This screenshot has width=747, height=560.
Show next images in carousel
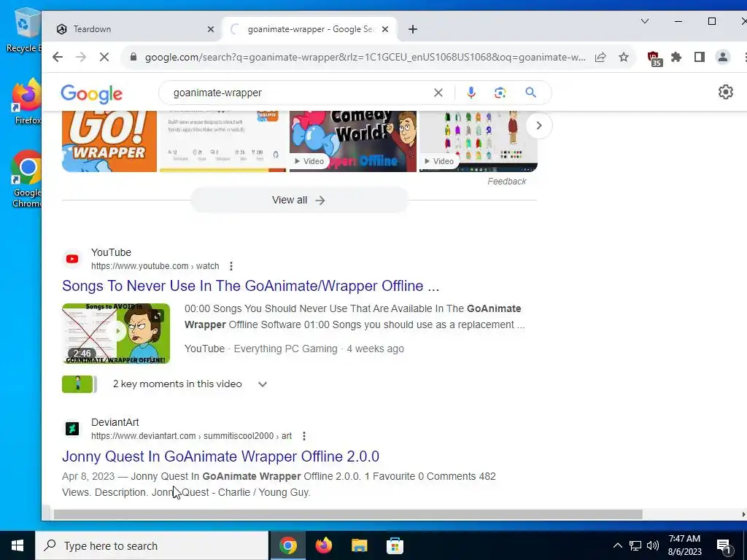539,125
